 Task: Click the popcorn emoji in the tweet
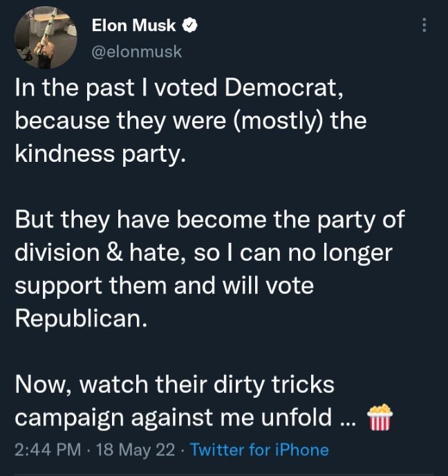pos(380,418)
